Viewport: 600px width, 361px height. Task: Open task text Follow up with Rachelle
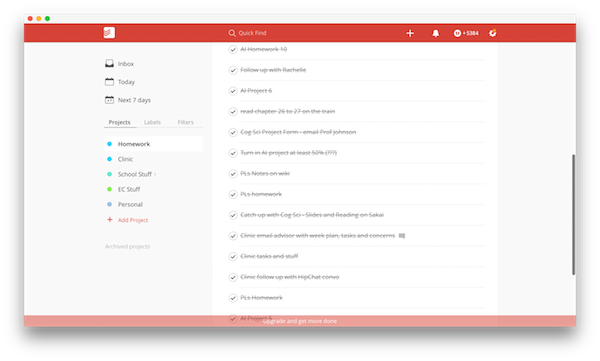tap(273, 70)
